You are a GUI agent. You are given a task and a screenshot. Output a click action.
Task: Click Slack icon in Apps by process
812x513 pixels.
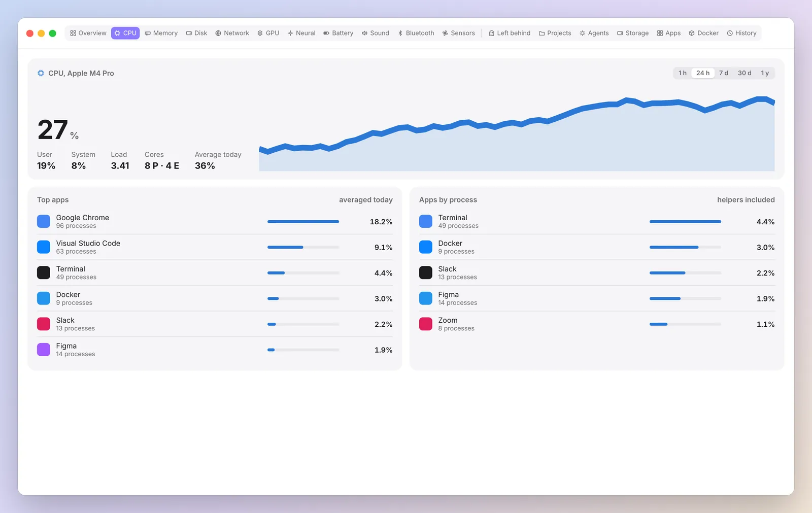pos(426,272)
